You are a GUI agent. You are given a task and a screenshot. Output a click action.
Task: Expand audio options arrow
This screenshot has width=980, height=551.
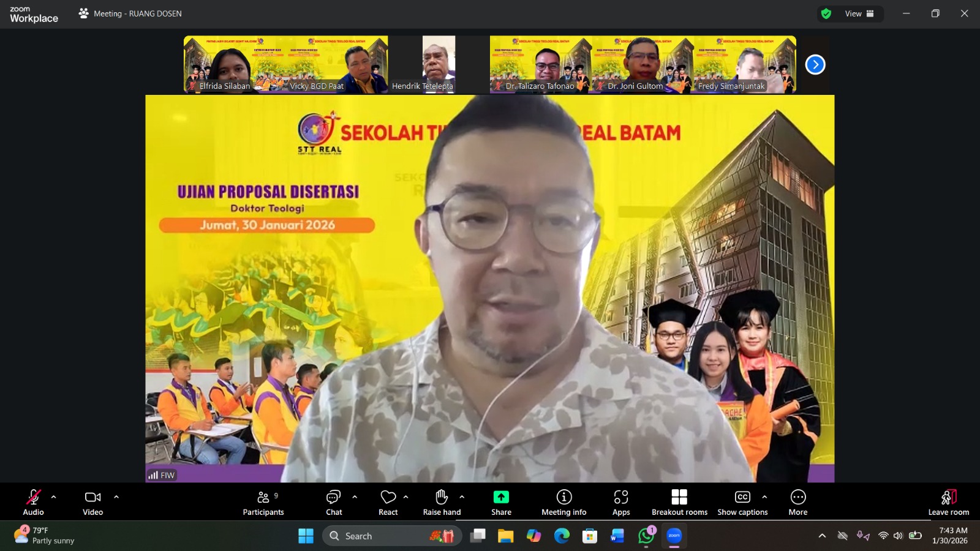54,497
